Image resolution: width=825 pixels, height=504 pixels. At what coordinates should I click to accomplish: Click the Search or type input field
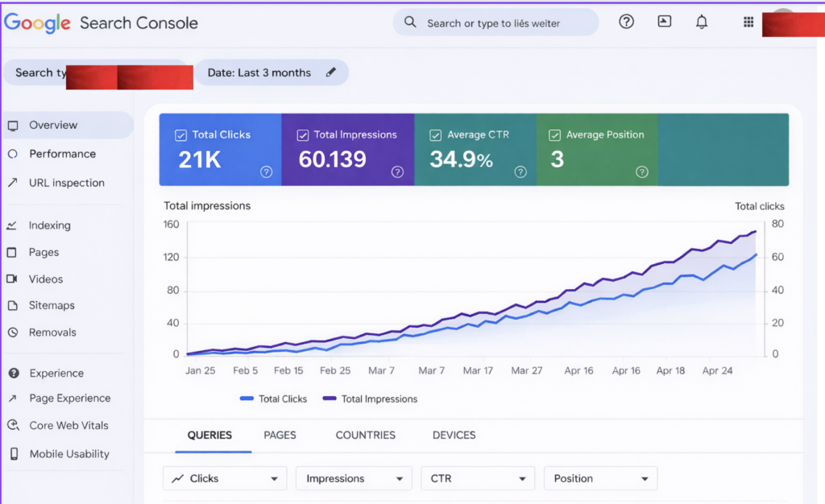(495, 22)
